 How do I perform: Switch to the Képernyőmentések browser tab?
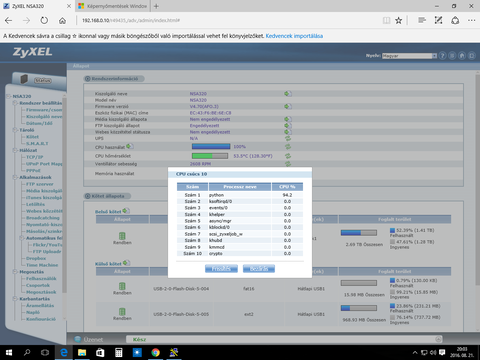112,6
